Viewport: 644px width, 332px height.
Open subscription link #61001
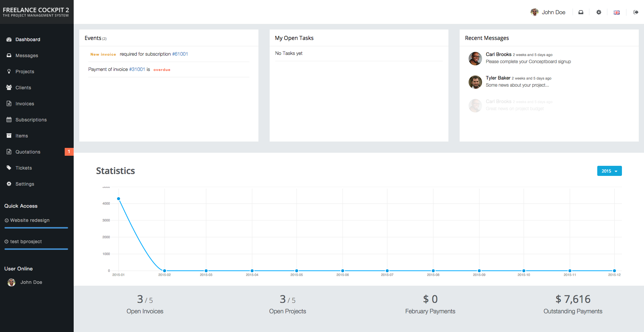click(x=180, y=54)
